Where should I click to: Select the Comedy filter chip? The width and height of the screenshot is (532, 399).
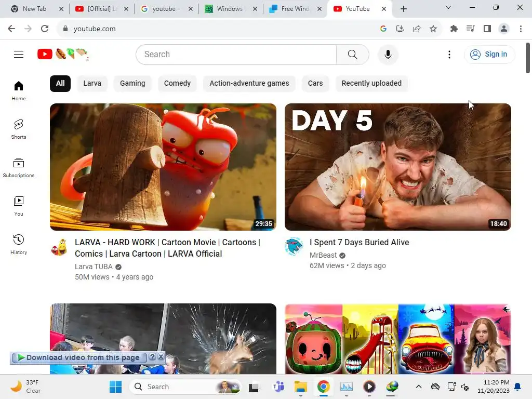coord(177,84)
